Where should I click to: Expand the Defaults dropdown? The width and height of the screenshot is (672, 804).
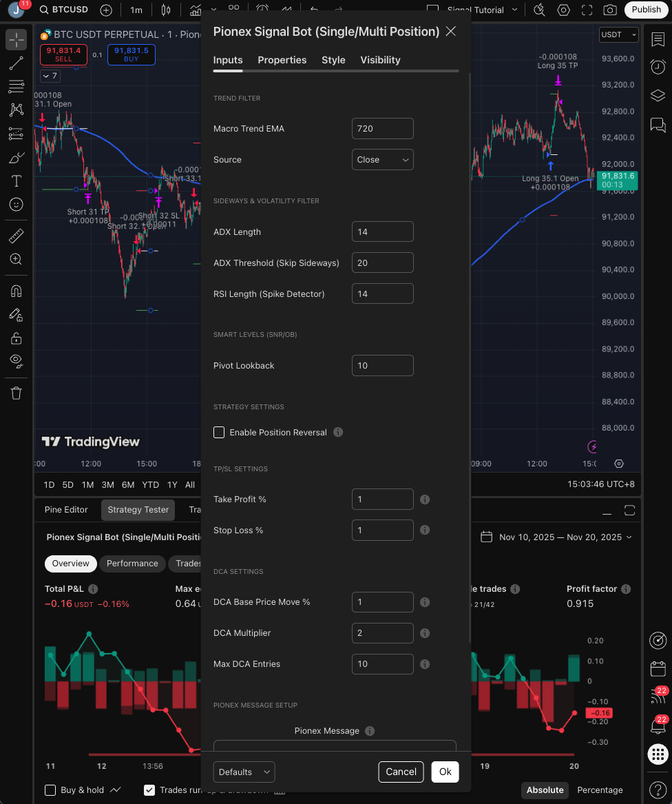pos(244,772)
